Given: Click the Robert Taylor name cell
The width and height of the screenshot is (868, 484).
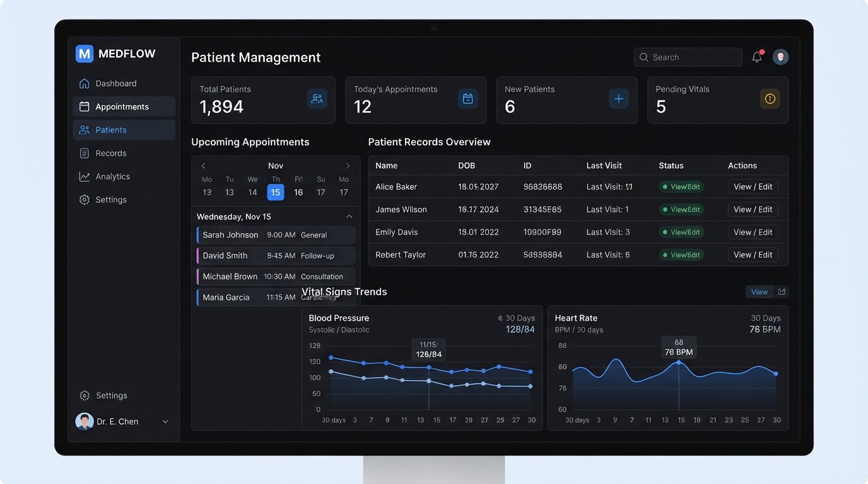Looking at the screenshot, I should click(401, 255).
